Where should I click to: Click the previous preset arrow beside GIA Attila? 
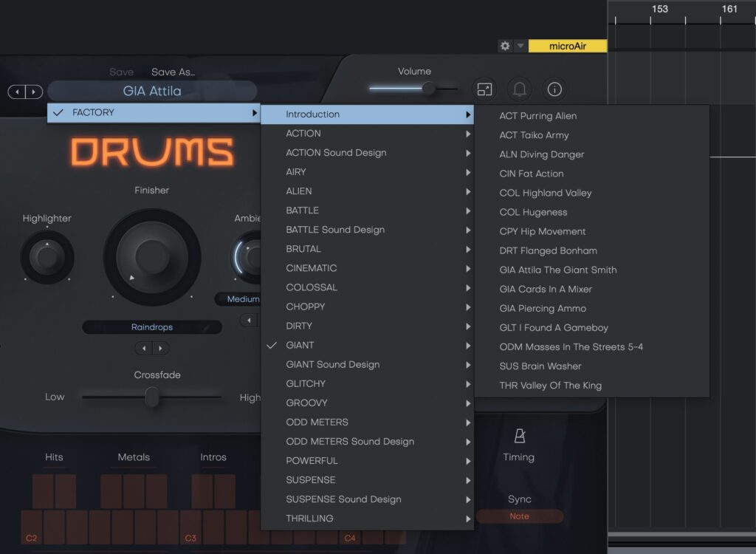click(16, 92)
